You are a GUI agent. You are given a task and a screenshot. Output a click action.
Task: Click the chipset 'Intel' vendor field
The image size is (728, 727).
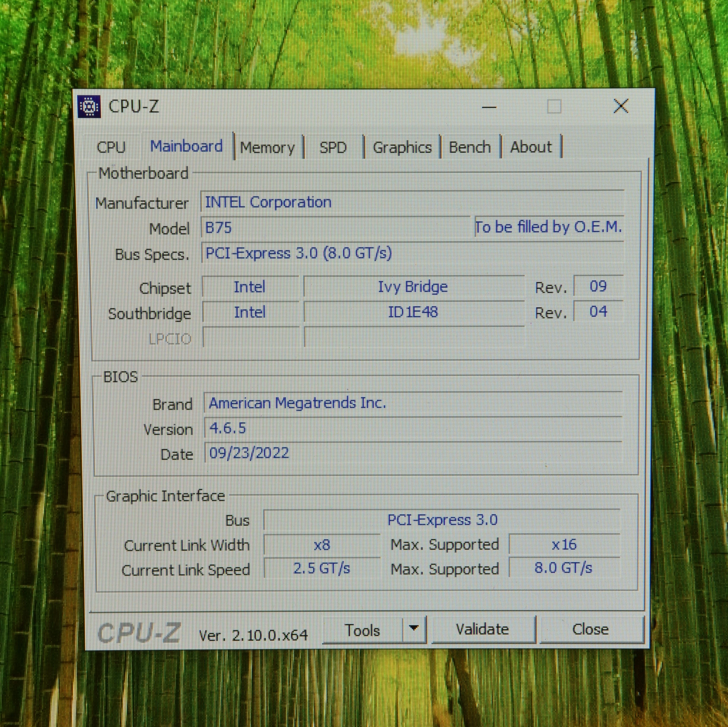[x=250, y=287]
